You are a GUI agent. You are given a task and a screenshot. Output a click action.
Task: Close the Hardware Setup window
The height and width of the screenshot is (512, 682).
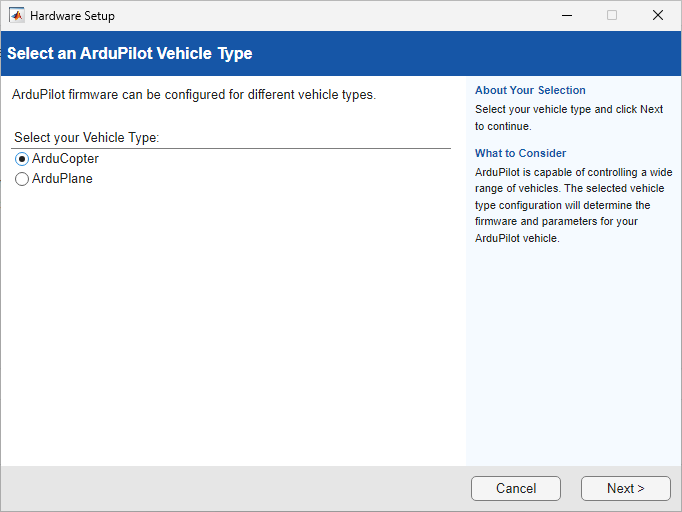tap(657, 16)
